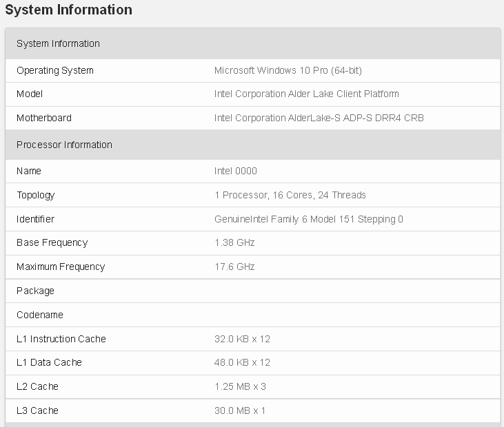Screen dimensions: 504x427
Task: Click the 32.0 KB x 12 cache value
Action: click(x=242, y=339)
